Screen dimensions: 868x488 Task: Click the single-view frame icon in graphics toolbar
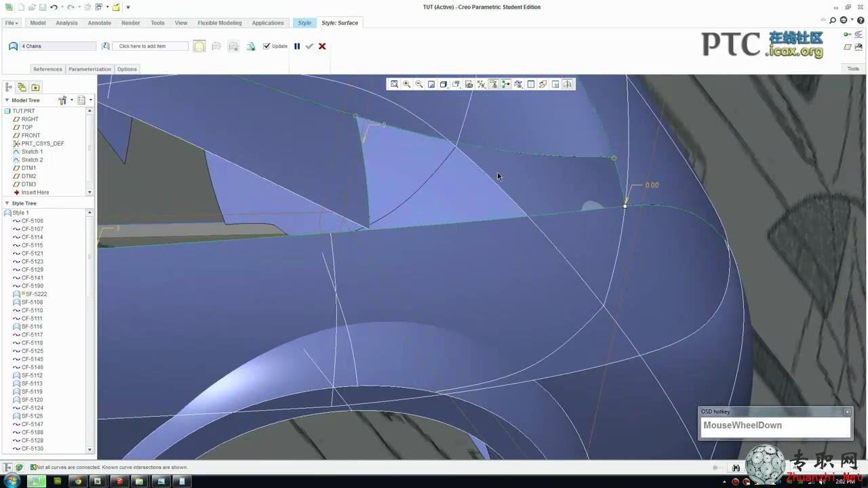point(531,84)
